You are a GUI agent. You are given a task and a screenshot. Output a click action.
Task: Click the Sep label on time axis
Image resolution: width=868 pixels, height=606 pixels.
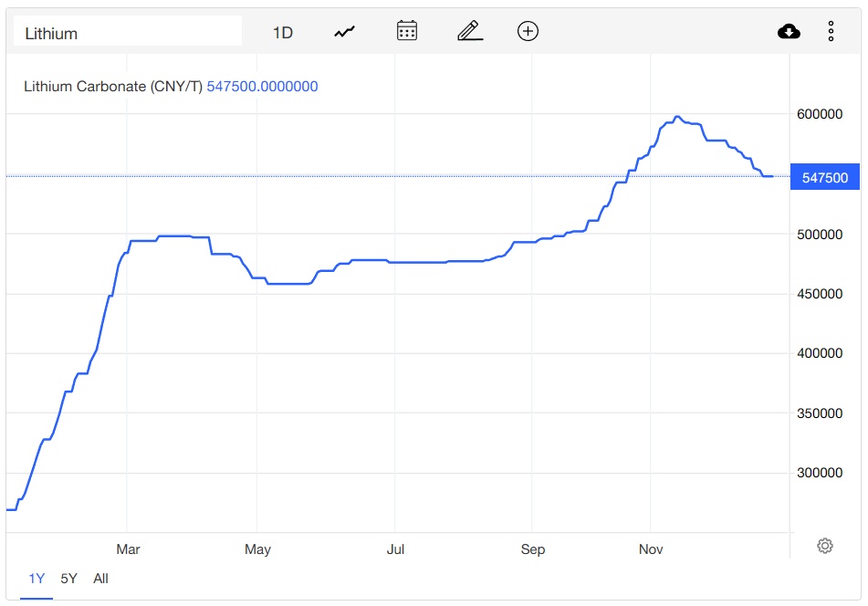click(x=533, y=549)
